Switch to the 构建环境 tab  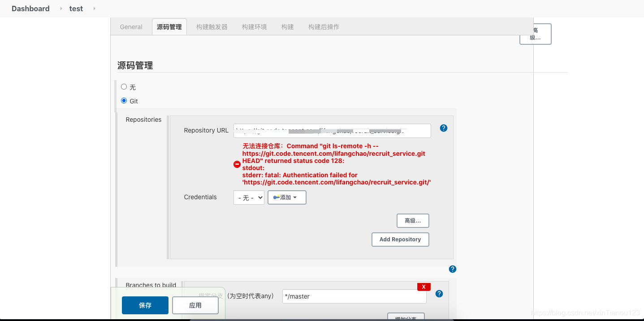pos(255,27)
